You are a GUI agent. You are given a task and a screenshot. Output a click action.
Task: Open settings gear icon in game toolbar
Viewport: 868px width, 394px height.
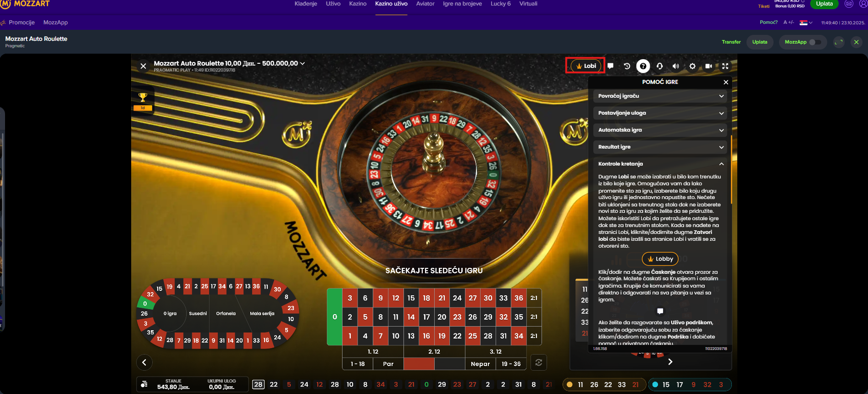tap(692, 66)
